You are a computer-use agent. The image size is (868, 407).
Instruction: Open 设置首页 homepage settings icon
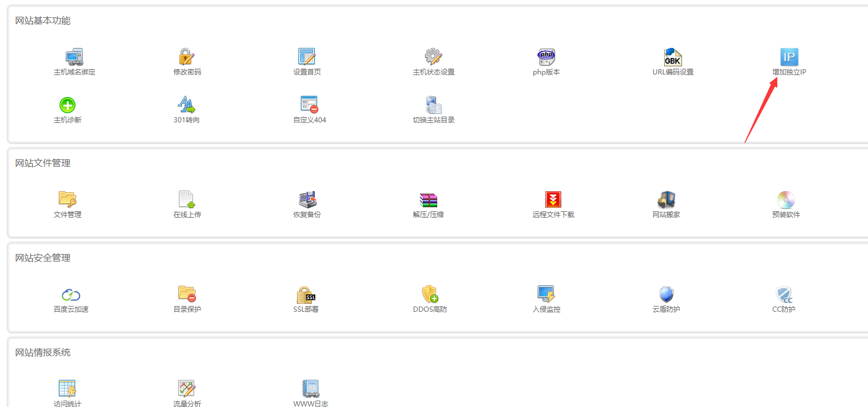[307, 57]
